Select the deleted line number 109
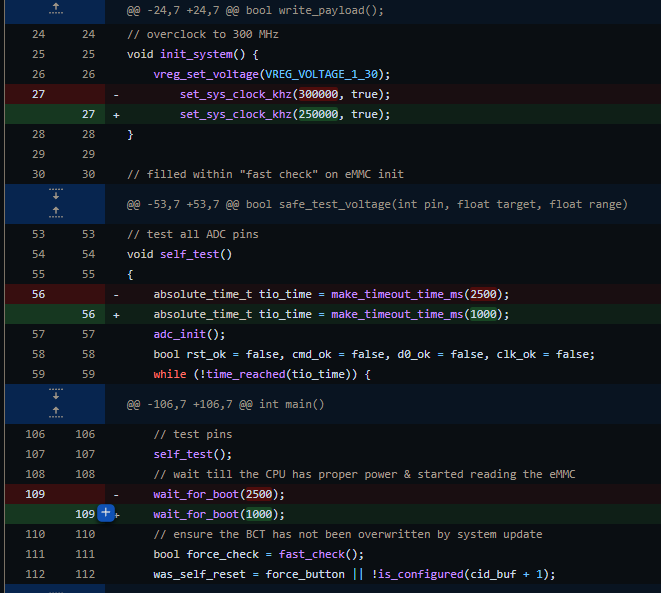 pos(35,494)
